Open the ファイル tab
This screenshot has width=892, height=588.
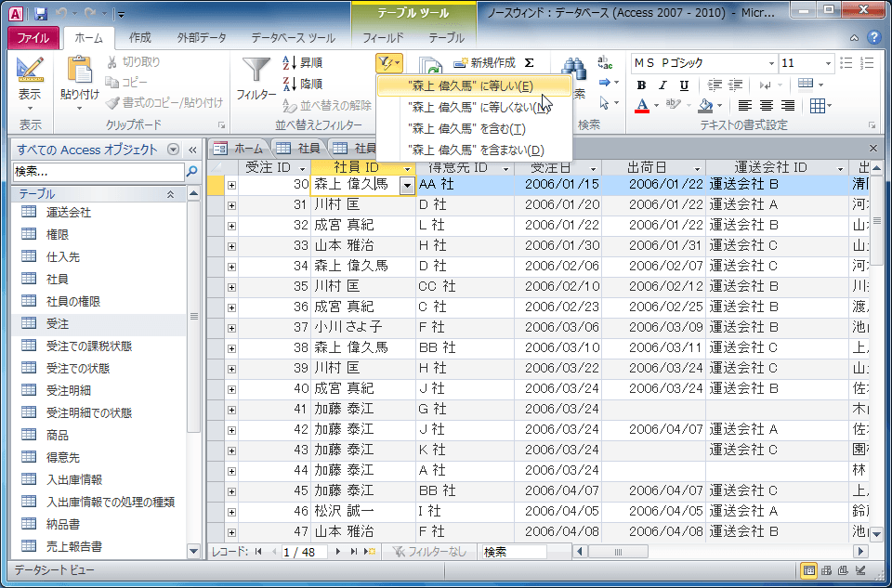(33, 38)
